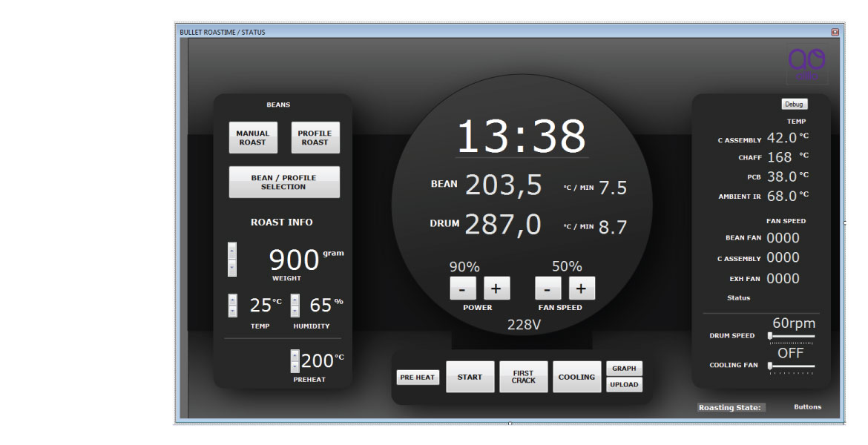Viewport: 868px width, 445px height.
Task: Increase the ambient temp value spinner
Action: [232, 300]
